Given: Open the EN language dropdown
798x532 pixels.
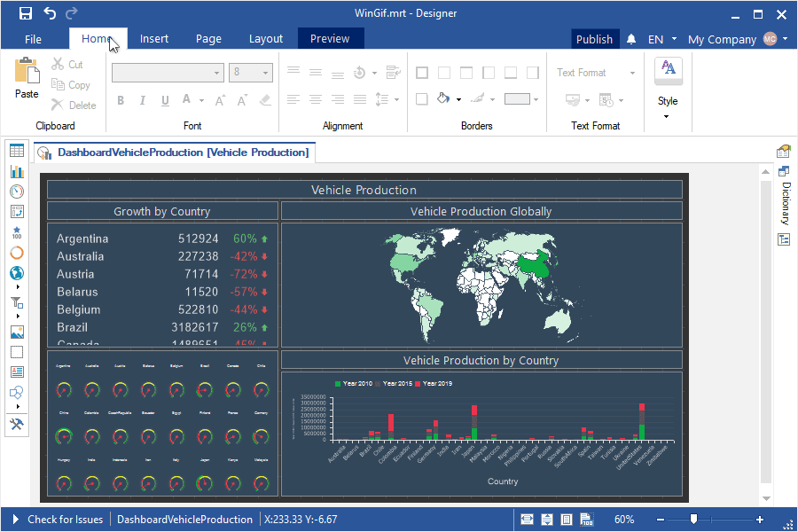Looking at the screenshot, I should (x=662, y=39).
